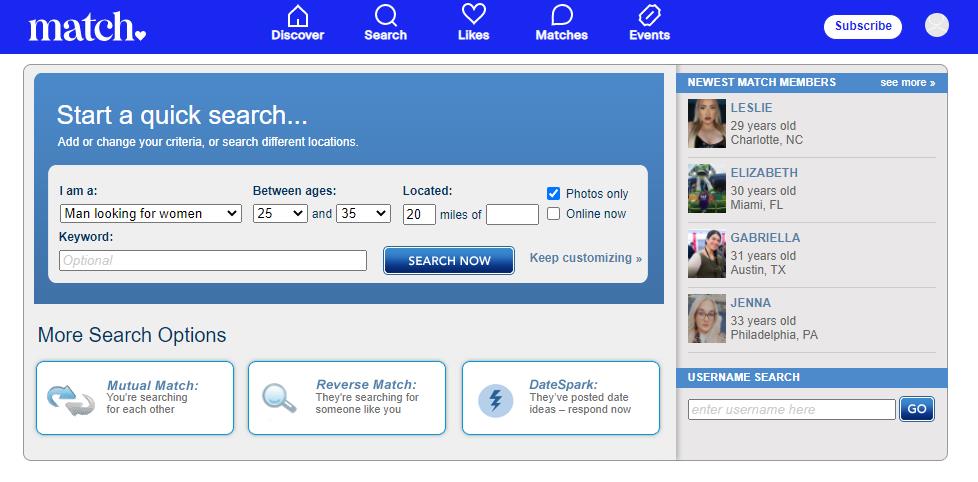Screen dimensions: 978x482
Task: Click the SEARCH NOW button
Action: (x=449, y=261)
